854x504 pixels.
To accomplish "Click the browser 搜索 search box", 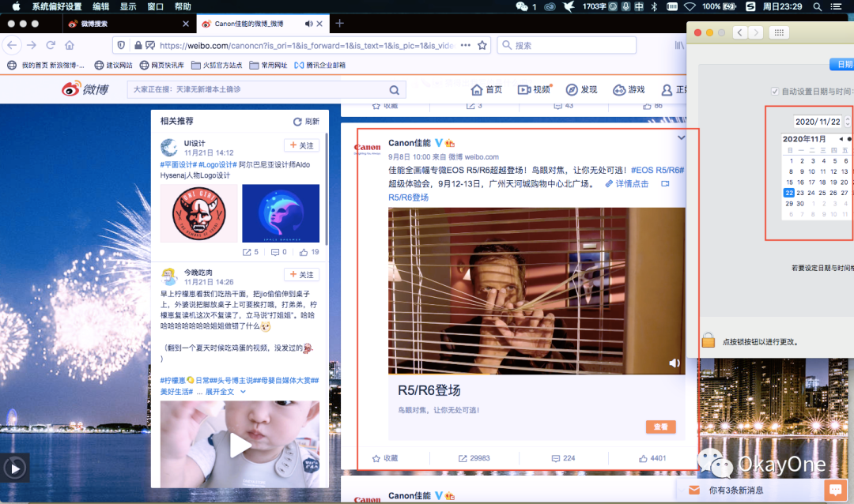I will (566, 45).
